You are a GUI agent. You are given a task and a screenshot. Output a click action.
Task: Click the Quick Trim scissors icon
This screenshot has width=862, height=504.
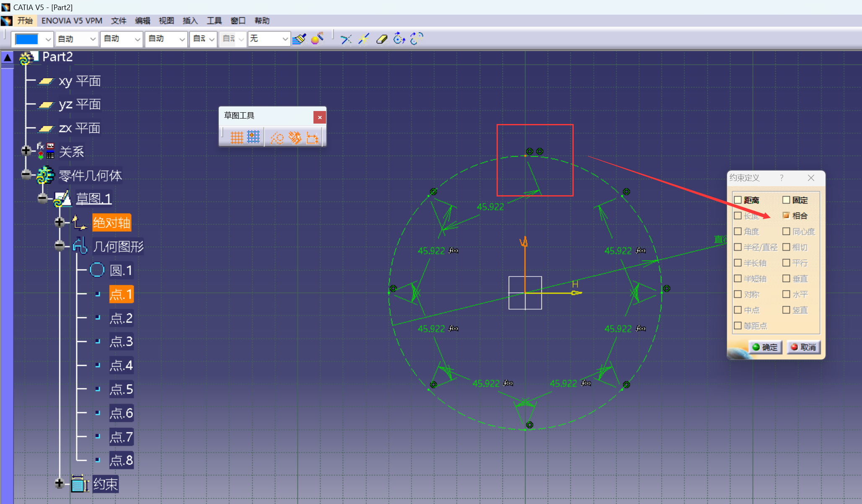[346, 39]
